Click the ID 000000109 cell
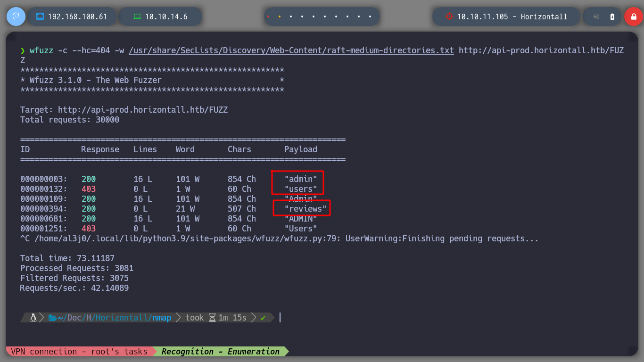Image resolution: width=644 pixels, height=362 pixels. [x=44, y=199]
